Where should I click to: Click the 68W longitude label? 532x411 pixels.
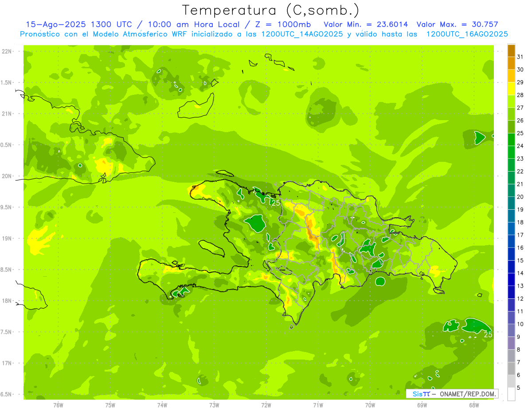click(473, 405)
